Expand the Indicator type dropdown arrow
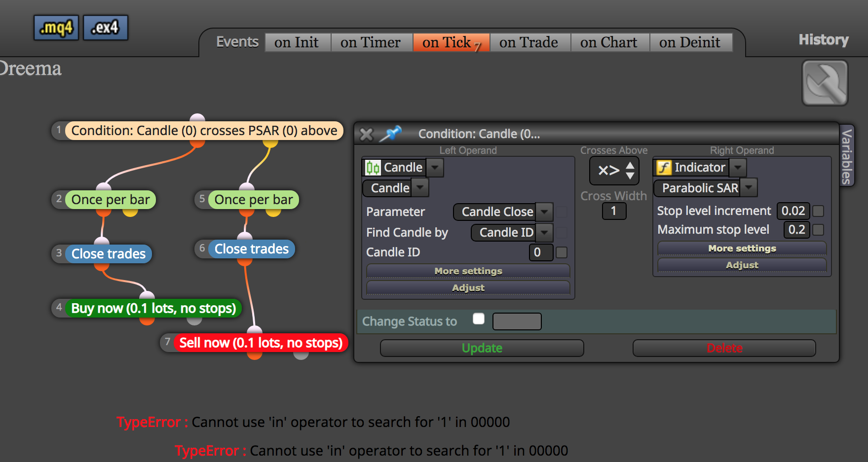Screen dimensions: 868x462 pos(738,168)
